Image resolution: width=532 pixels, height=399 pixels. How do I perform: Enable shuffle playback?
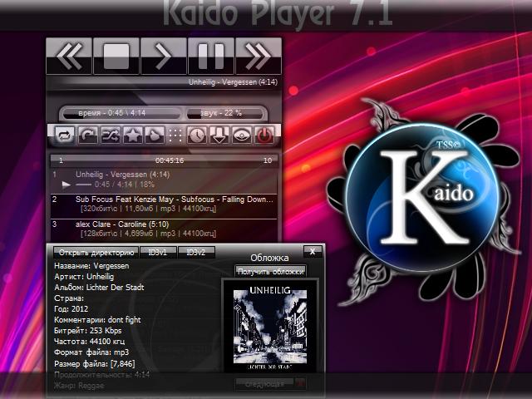(x=109, y=135)
